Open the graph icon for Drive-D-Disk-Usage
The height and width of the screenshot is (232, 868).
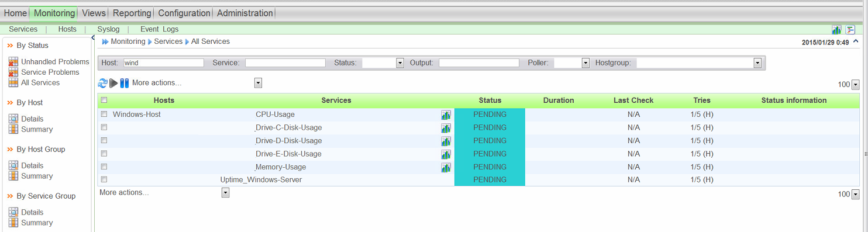[446, 141]
